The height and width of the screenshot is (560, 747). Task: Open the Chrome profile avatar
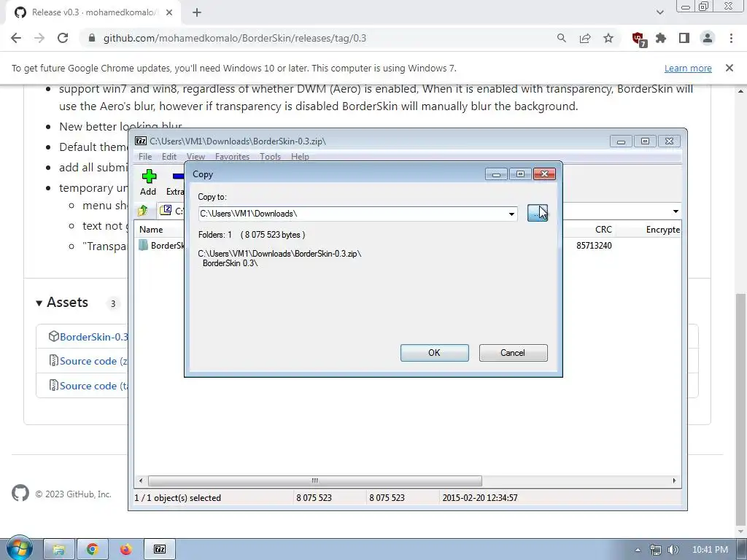tap(708, 38)
